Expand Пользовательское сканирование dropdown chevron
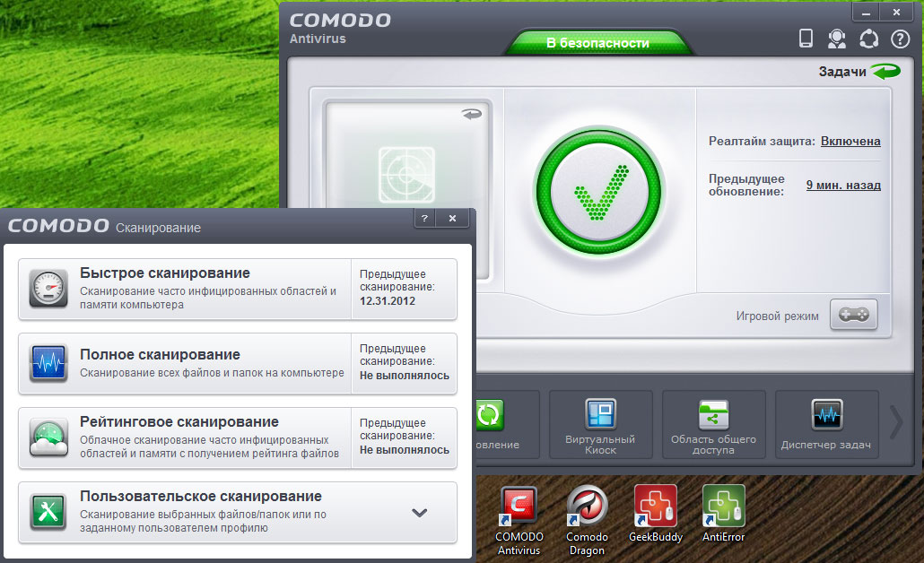The width and height of the screenshot is (924, 563). tap(419, 513)
